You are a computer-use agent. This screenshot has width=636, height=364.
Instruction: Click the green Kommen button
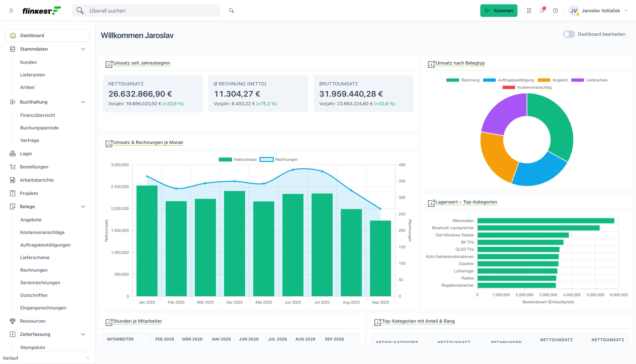[x=499, y=11]
